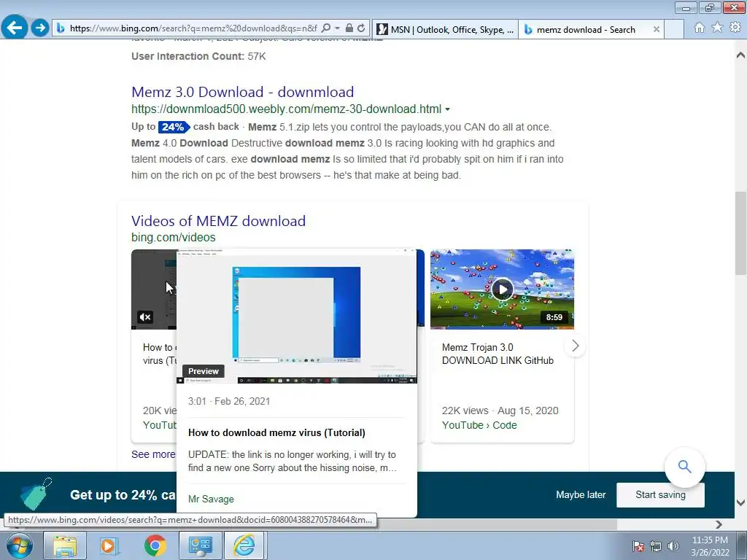Refresh the page with the reload icon
The height and width of the screenshot is (560, 747).
point(361,28)
